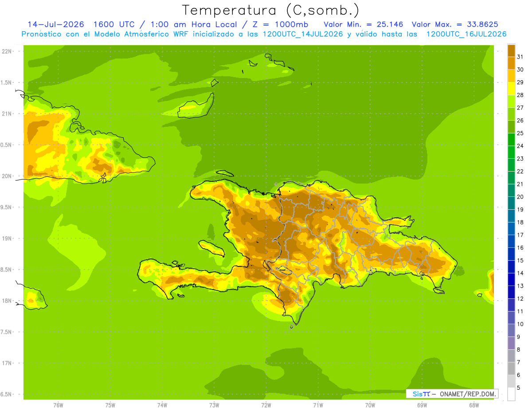Screen dimensions: 532x411
Task: Select the "Z = 1000mb" level text
Action: 278,24
